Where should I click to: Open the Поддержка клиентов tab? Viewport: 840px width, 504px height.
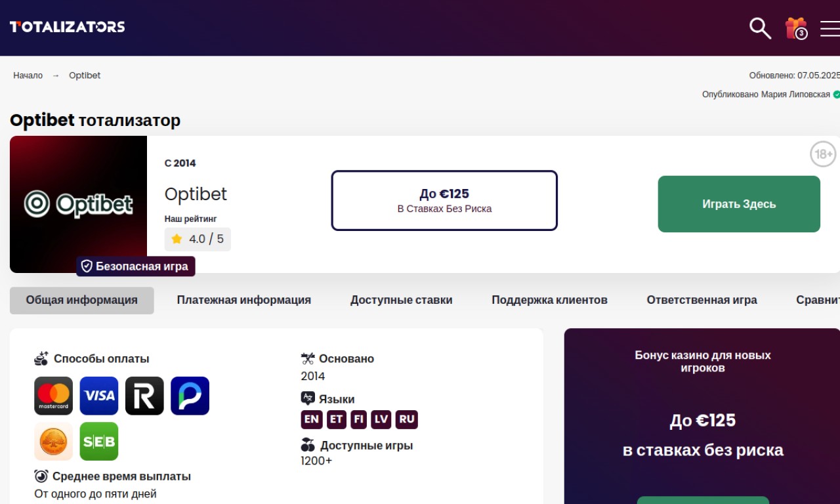click(549, 301)
